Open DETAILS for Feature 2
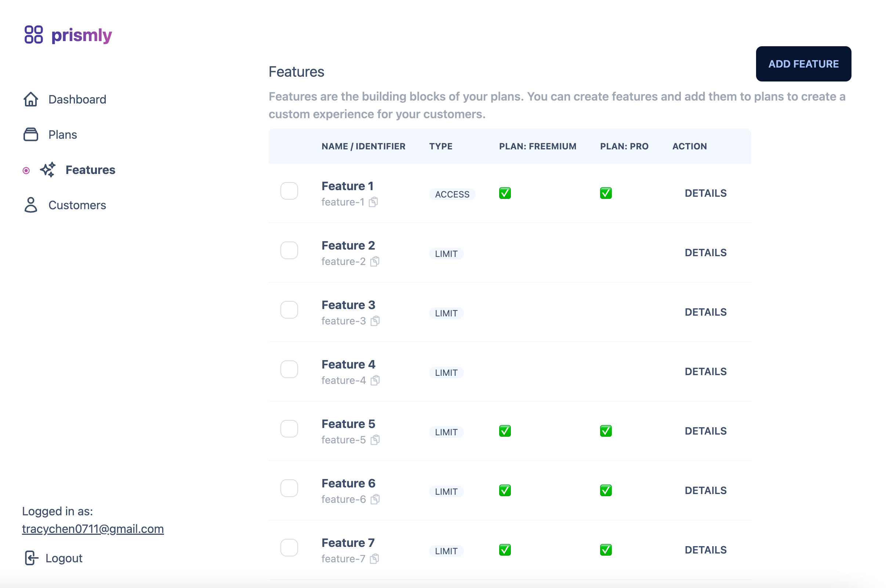This screenshot has height=588, width=886. 705,253
